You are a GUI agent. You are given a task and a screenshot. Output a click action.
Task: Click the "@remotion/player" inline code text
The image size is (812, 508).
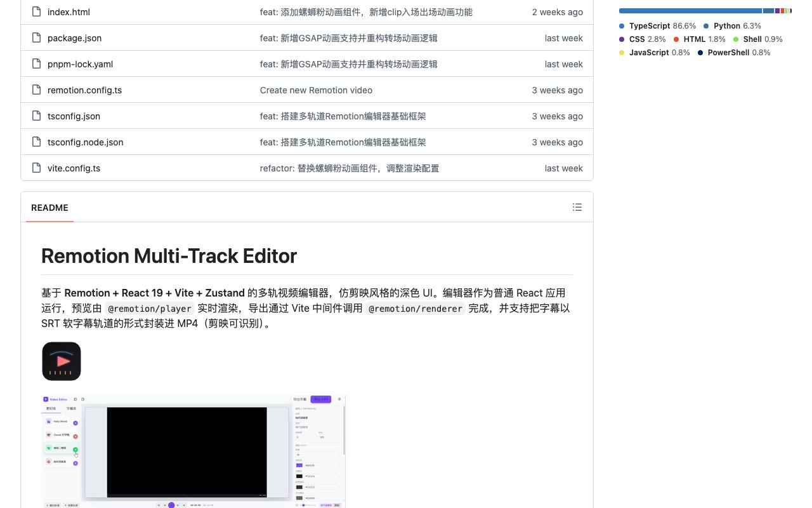pos(150,309)
